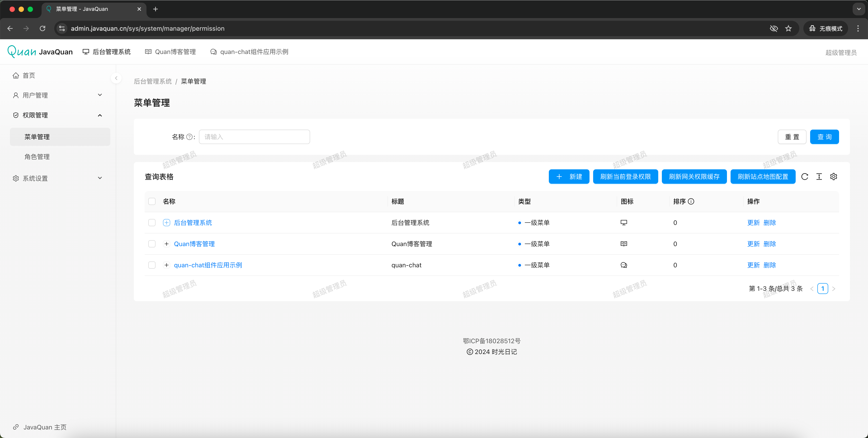Check the 后台管理系统 row checkbox

152,223
